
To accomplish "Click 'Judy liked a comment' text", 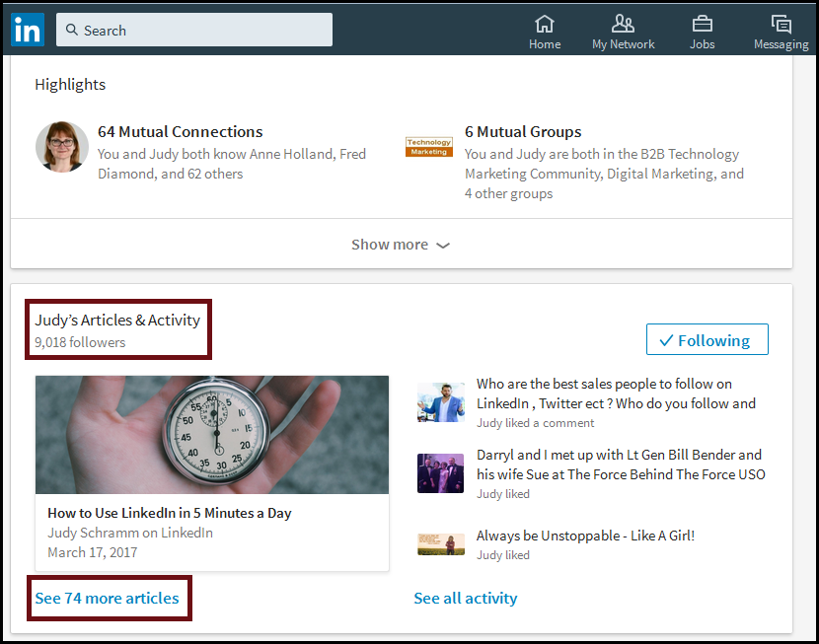I will (536, 423).
